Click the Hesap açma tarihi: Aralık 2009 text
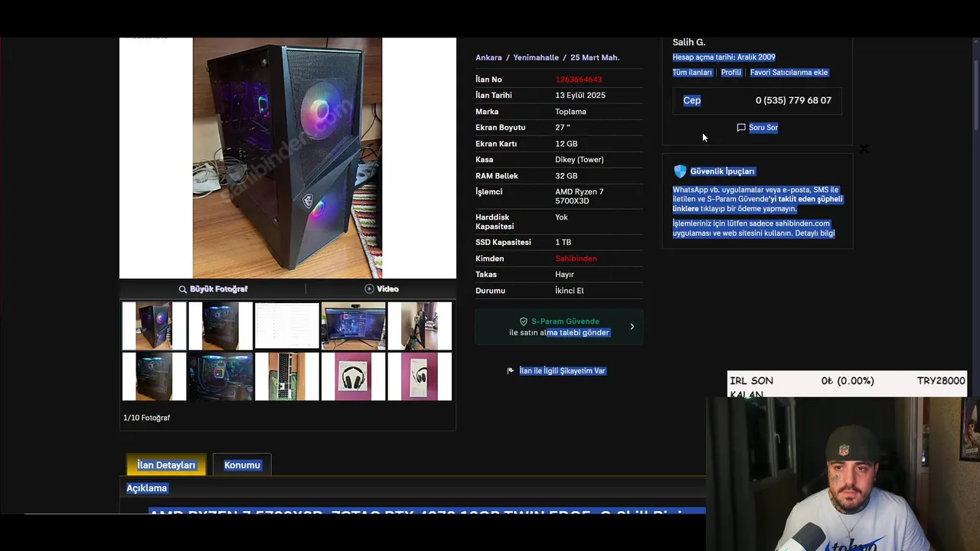 click(x=724, y=57)
